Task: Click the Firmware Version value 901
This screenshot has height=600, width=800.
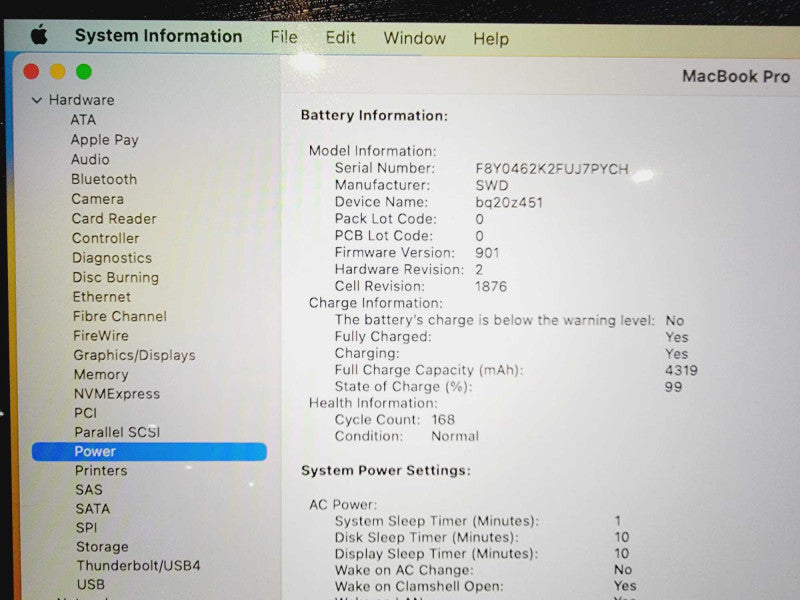Action: click(487, 253)
